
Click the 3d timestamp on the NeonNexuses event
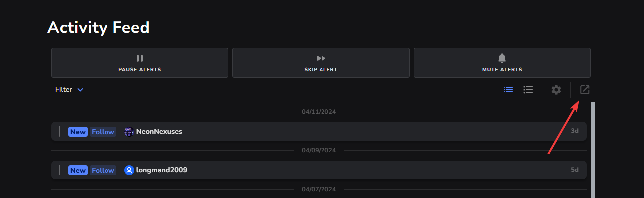575,131
